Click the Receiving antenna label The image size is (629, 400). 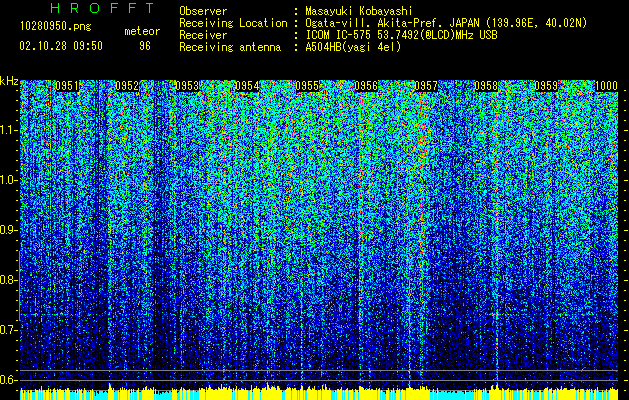(x=230, y=47)
